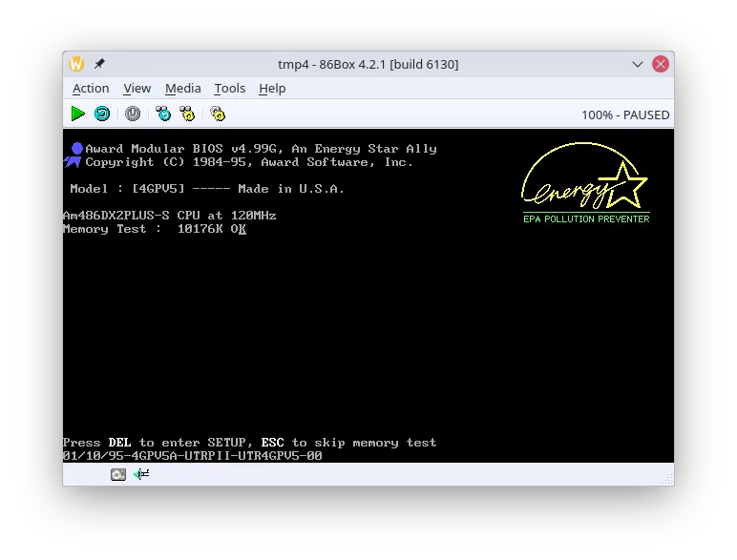Click the pin window icon in title bar
This screenshot has width=737, height=560.
point(99,64)
